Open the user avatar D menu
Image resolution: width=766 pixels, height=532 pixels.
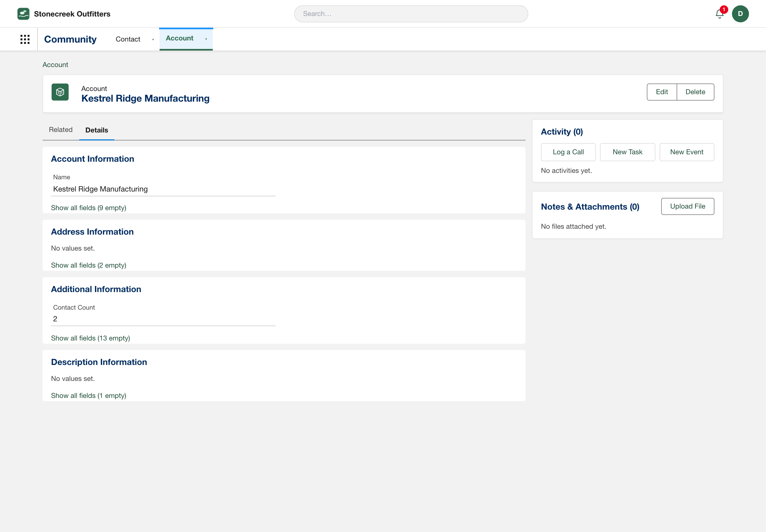[x=740, y=14]
